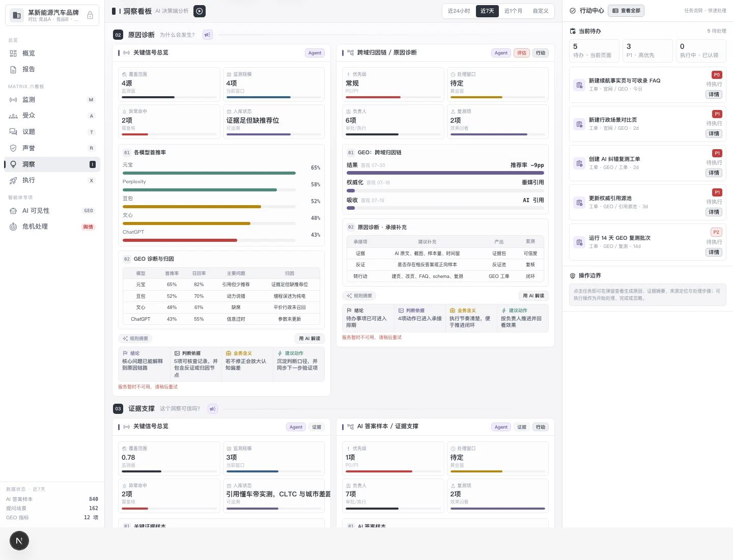Screen dimensions: 733x560
Task: Open the 监测 item in the sidebar
Action: click(x=52, y=100)
